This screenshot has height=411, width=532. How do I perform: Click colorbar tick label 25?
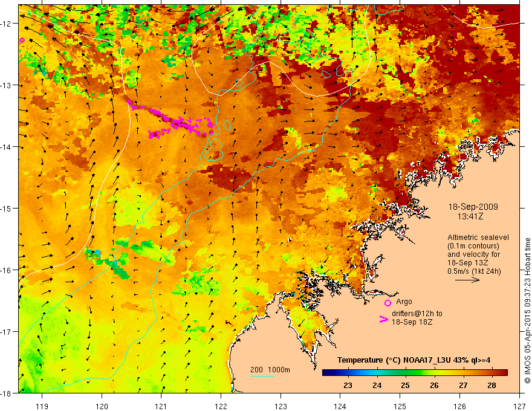pyautogui.click(x=405, y=385)
